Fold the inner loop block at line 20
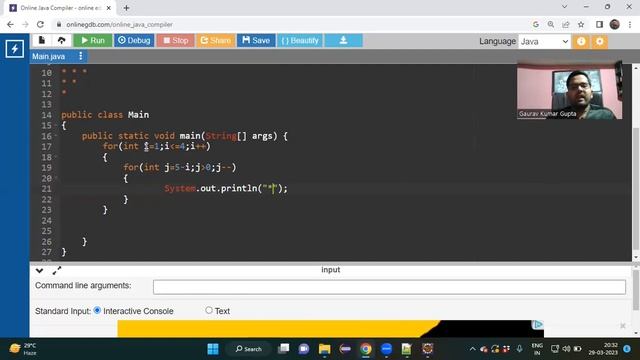This screenshot has height=360, width=640. (x=56, y=178)
